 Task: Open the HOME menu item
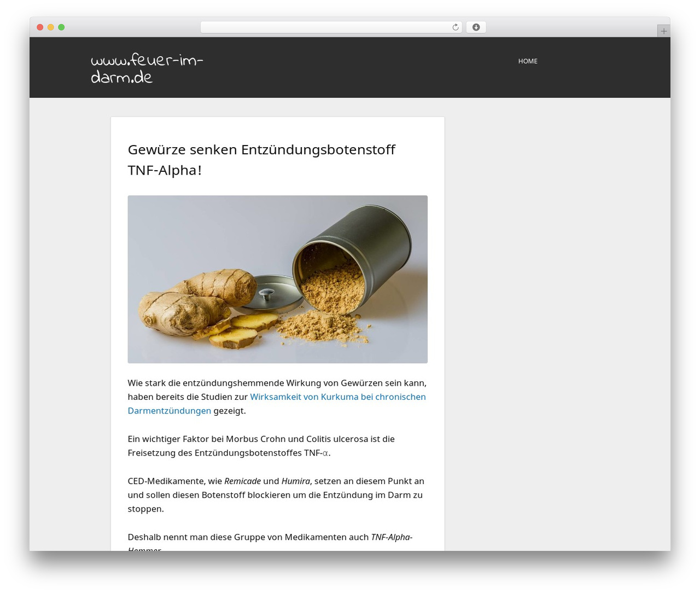528,61
